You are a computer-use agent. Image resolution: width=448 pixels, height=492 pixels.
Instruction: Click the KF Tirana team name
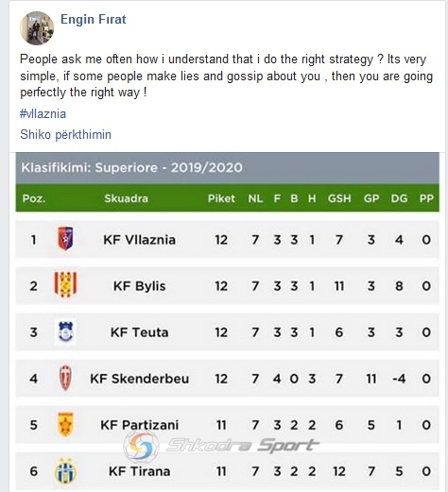tap(139, 471)
